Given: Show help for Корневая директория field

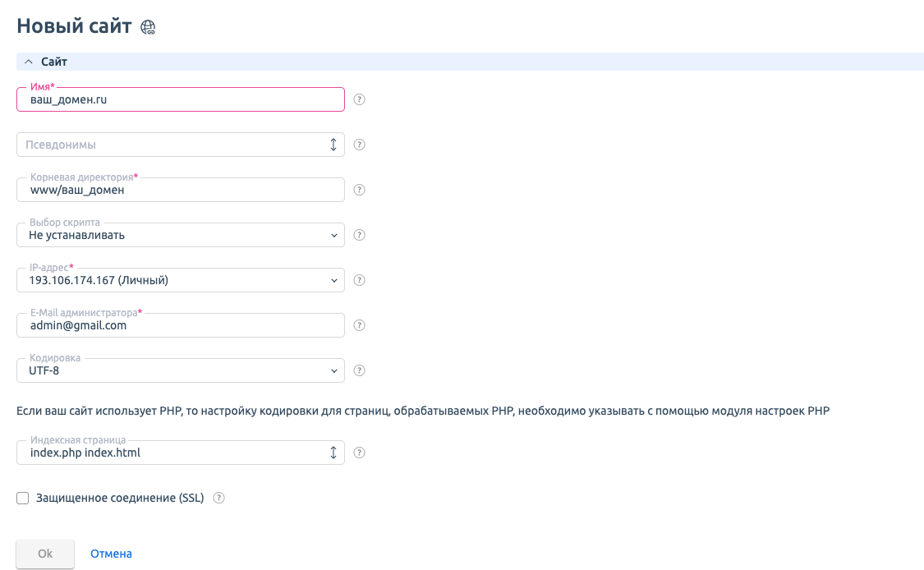Looking at the screenshot, I should tap(359, 190).
